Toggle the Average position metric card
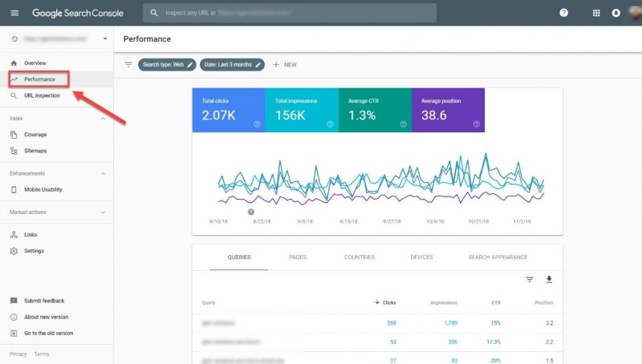Image resolution: width=642 pixels, height=364 pixels. tap(449, 110)
